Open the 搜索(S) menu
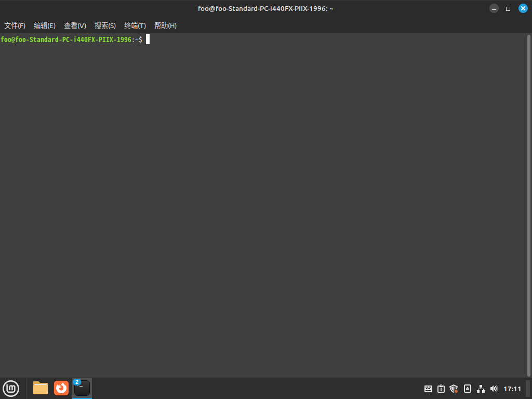Viewport: 532px width, 399px height. (105, 25)
